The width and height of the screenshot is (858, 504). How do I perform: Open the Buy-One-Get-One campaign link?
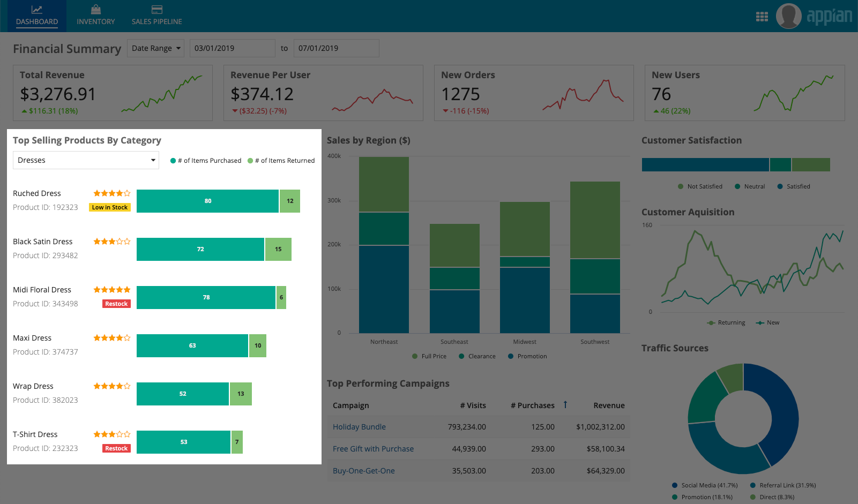tap(363, 471)
